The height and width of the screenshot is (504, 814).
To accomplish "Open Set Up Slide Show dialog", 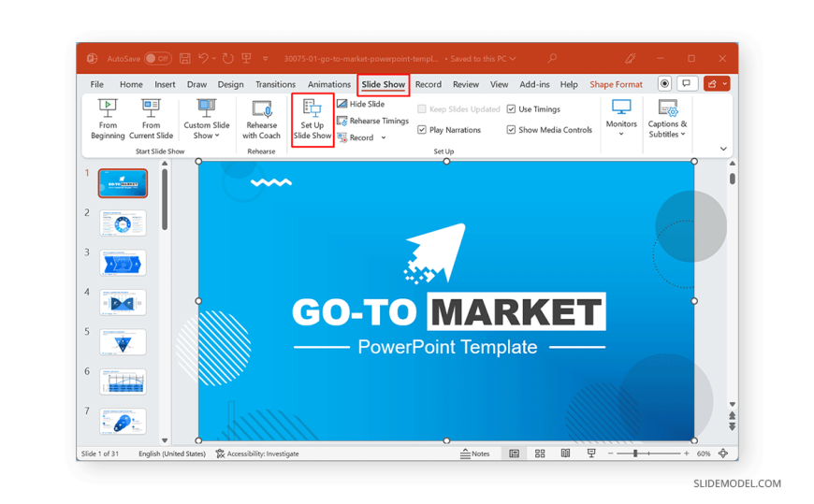I will pos(312,120).
